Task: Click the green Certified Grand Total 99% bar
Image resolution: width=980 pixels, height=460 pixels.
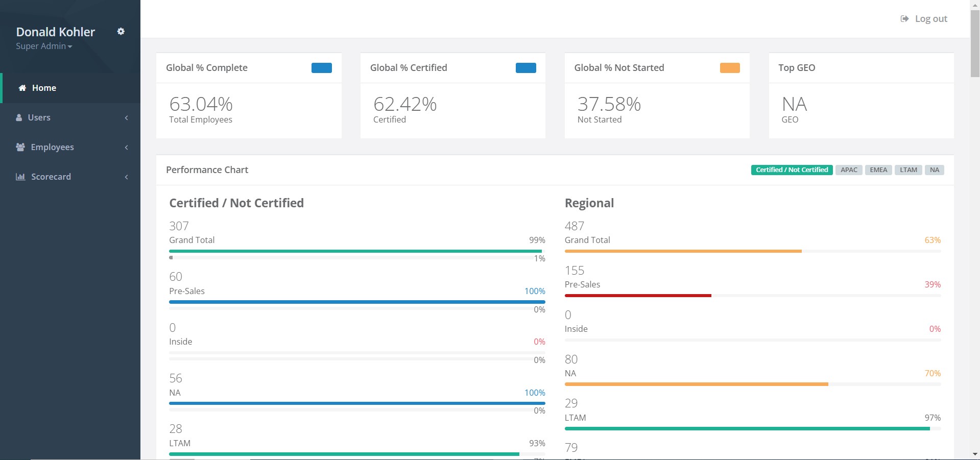Action: [x=355, y=251]
